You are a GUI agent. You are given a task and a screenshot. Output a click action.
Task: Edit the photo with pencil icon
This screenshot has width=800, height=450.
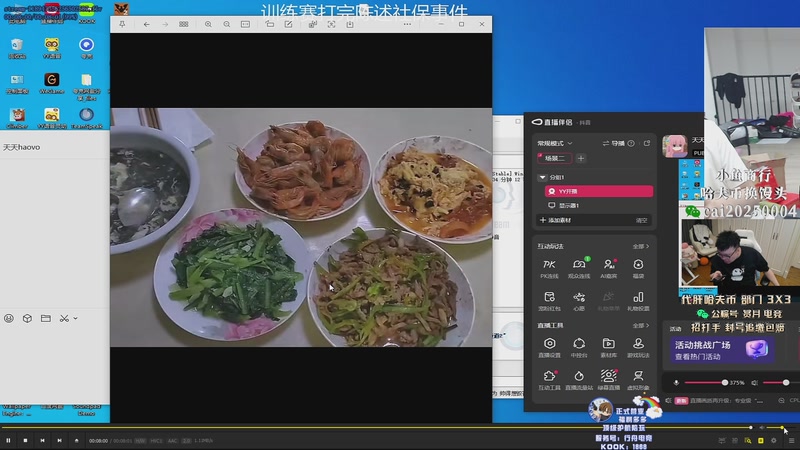[288, 24]
